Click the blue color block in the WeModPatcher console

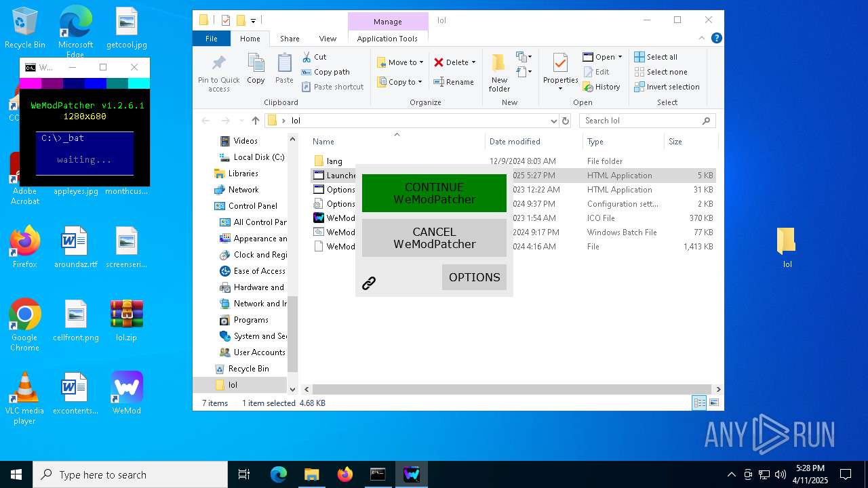pyautogui.click(x=96, y=83)
